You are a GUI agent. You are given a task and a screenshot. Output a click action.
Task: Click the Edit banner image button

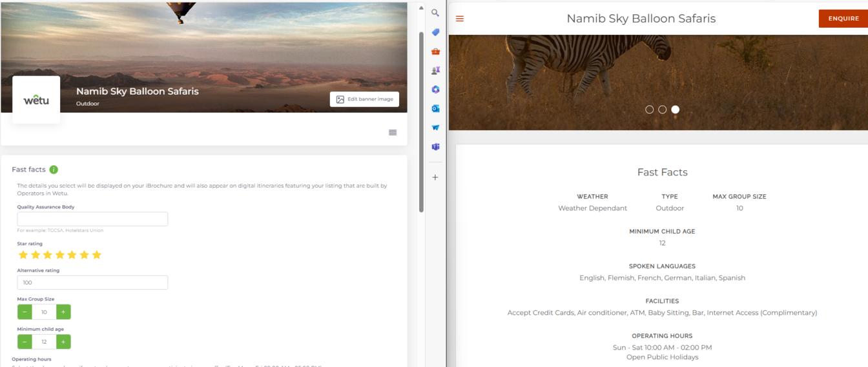click(364, 99)
